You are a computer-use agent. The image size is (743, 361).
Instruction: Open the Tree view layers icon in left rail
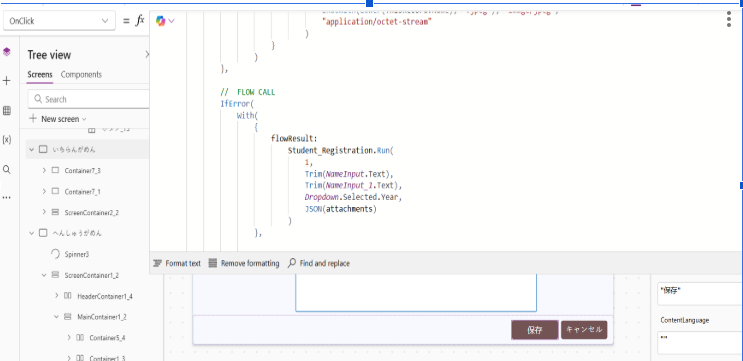pyautogui.click(x=7, y=52)
